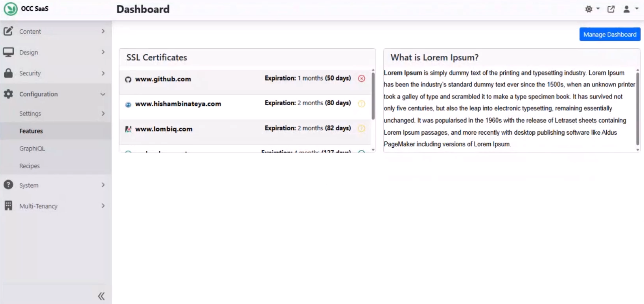Expand the Multi-Tenancy menu chevron

[x=103, y=206]
